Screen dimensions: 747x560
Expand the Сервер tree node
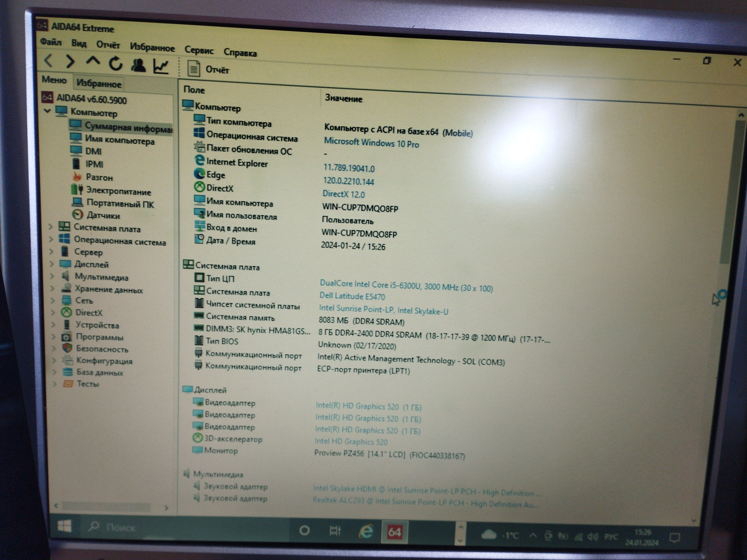pyautogui.click(x=51, y=251)
